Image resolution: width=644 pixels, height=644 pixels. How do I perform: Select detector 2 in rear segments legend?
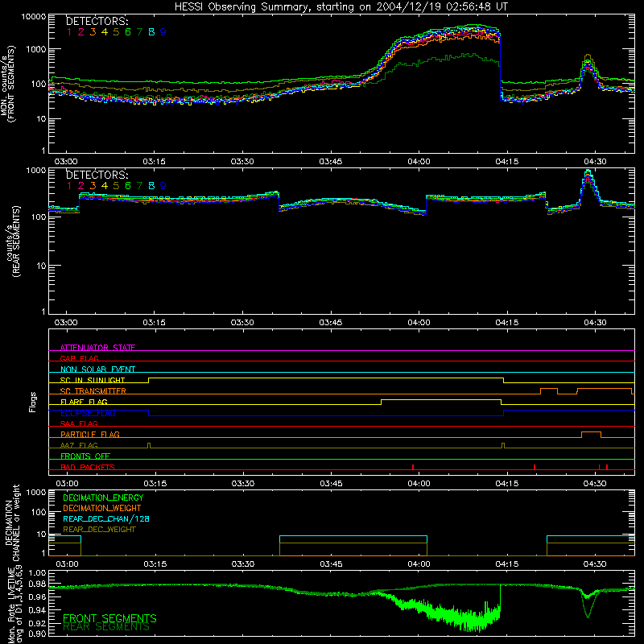pos(81,186)
